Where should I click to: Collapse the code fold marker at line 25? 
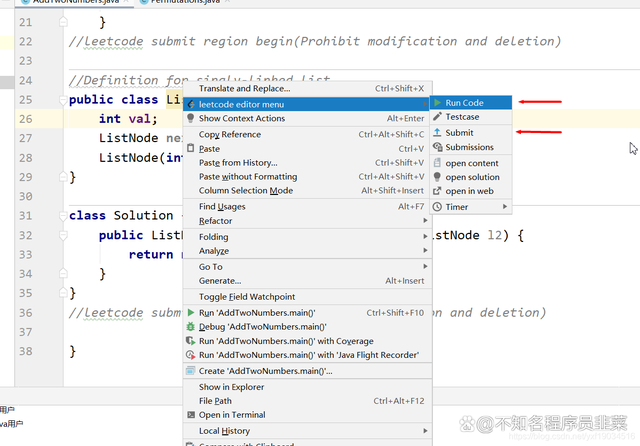pos(63,100)
